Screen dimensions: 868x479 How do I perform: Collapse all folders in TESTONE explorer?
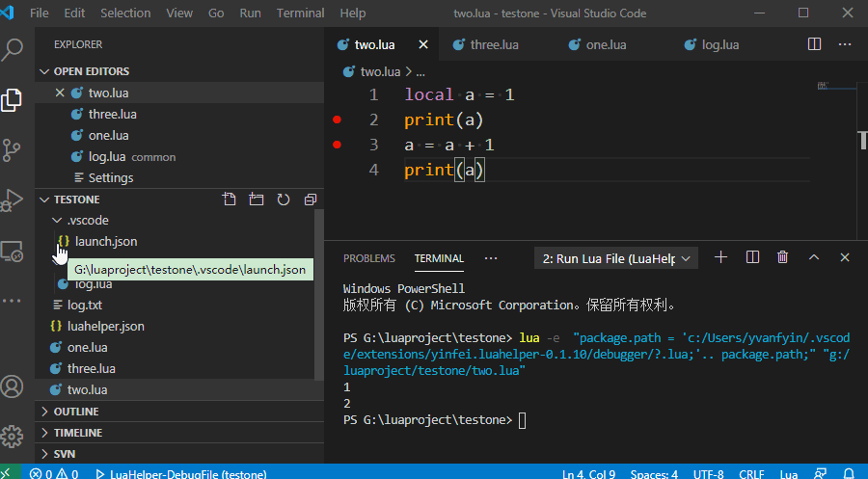310,200
